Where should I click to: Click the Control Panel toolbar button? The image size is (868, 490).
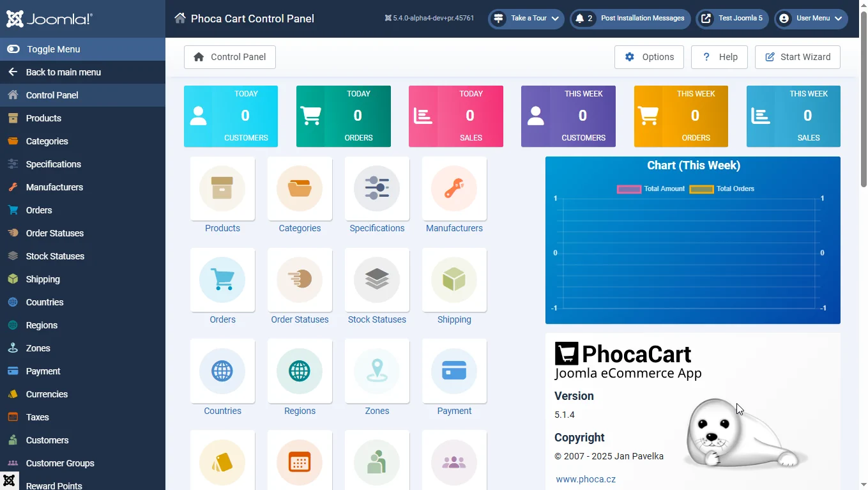(x=230, y=57)
